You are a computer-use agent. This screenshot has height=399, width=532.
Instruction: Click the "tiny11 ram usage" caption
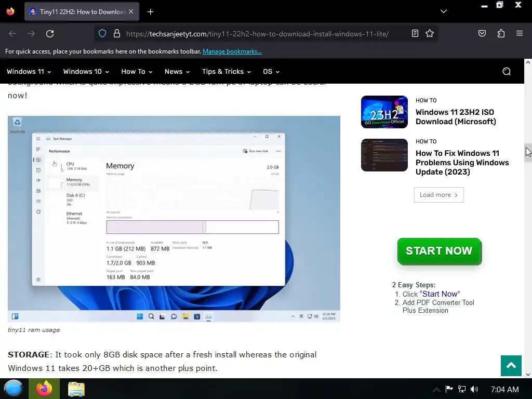click(34, 330)
